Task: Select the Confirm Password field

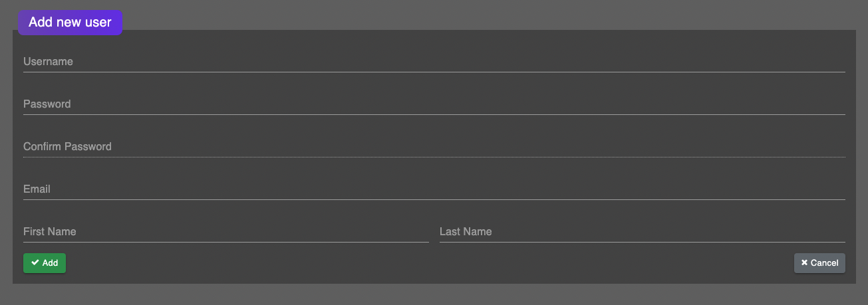Action: tap(434, 147)
